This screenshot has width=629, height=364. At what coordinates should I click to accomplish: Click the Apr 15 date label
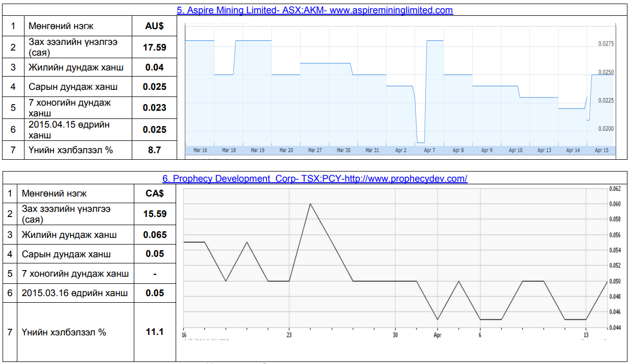click(x=601, y=151)
